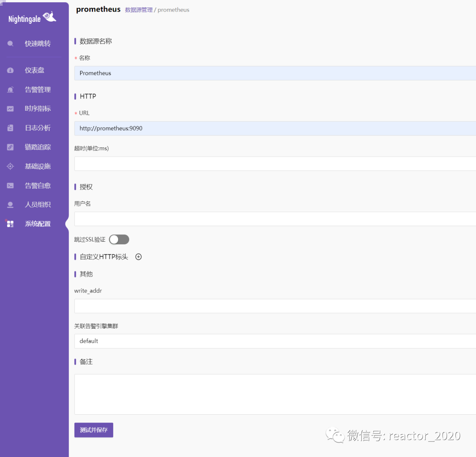Click the 备注 textarea
476x457 pixels.
(275, 394)
